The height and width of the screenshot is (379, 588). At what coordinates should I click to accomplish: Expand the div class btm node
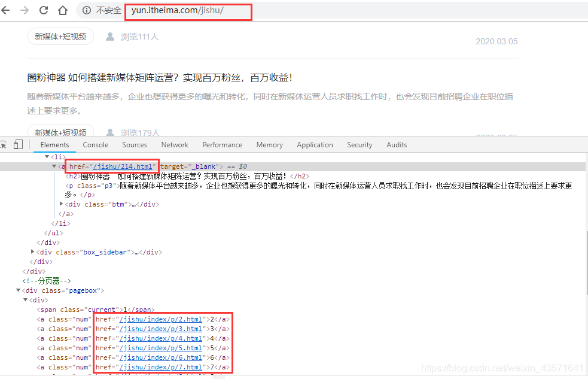pyautogui.click(x=62, y=204)
